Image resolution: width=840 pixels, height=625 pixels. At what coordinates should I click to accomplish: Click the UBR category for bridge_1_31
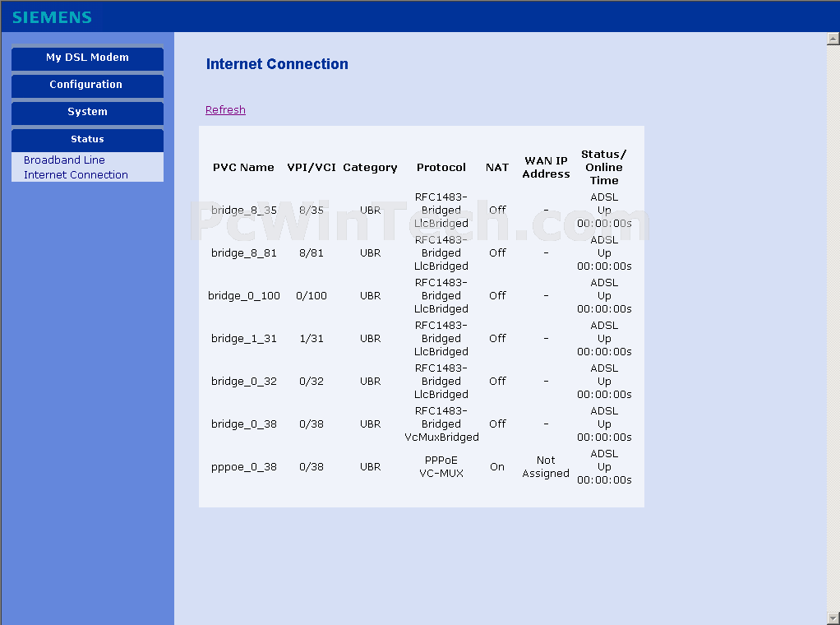pyautogui.click(x=370, y=339)
